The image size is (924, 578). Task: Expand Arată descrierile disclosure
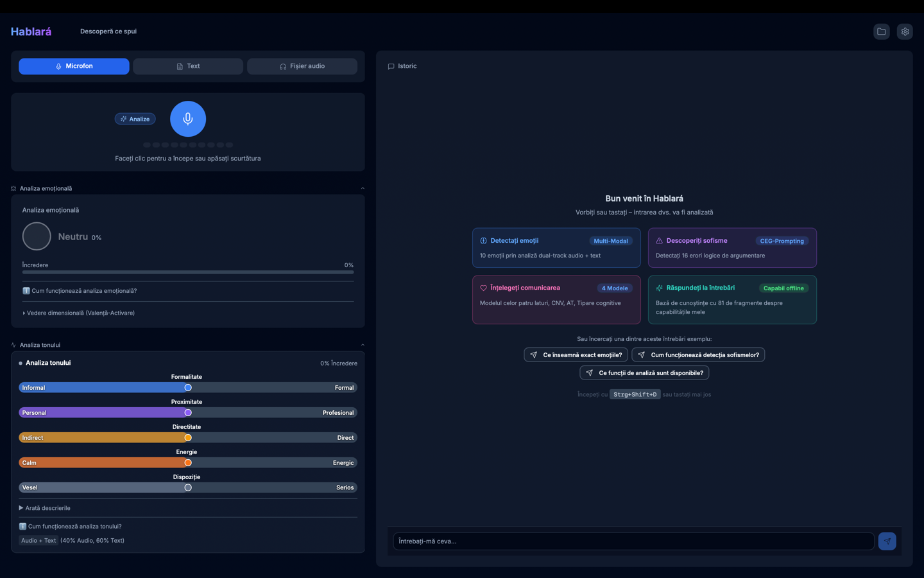click(45, 508)
